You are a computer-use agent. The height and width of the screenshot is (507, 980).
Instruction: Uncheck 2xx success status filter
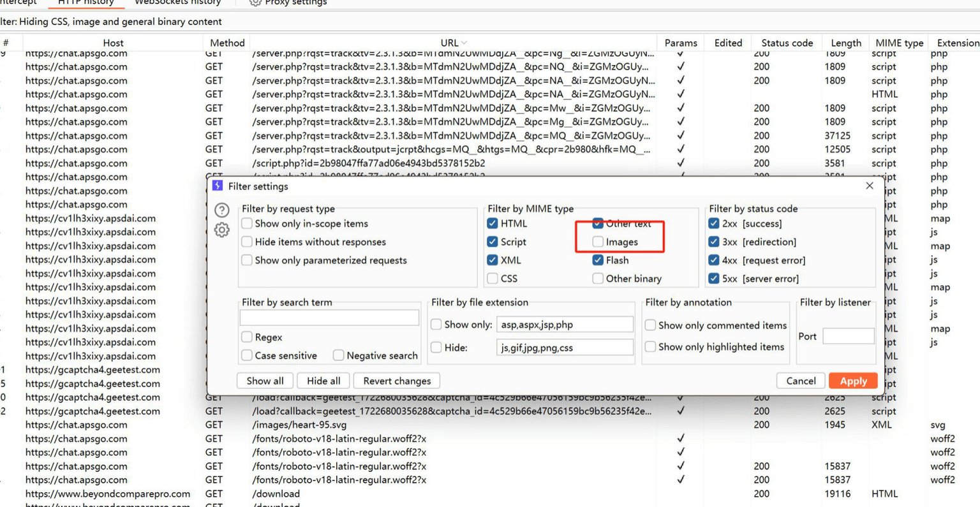click(x=714, y=223)
